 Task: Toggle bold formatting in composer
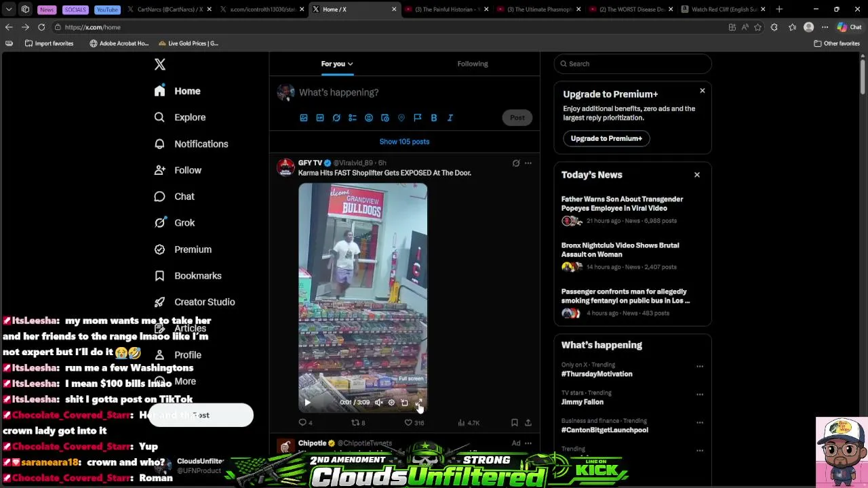(434, 118)
